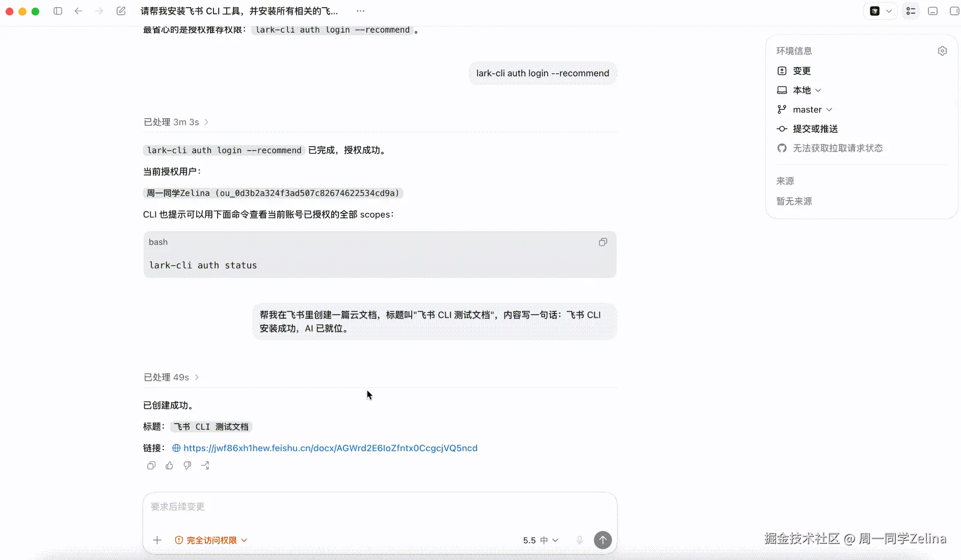
Task: Open environment settings gear icon
Action: coord(942,51)
